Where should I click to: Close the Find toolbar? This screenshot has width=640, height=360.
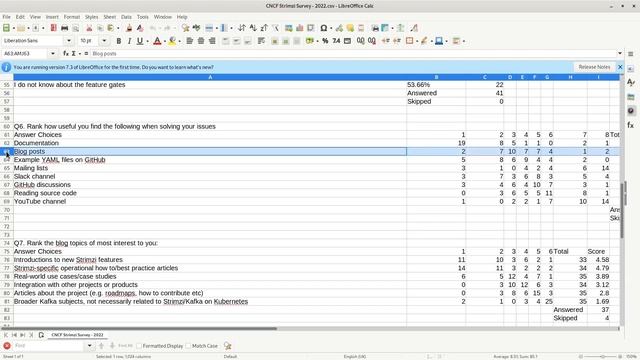coord(7,346)
